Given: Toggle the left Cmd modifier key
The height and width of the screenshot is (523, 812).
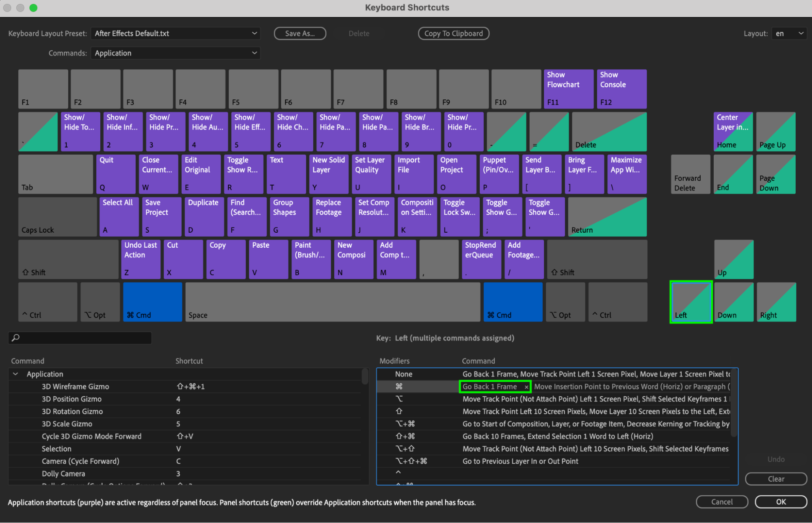Looking at the screenshot, I should pos(152,302).
